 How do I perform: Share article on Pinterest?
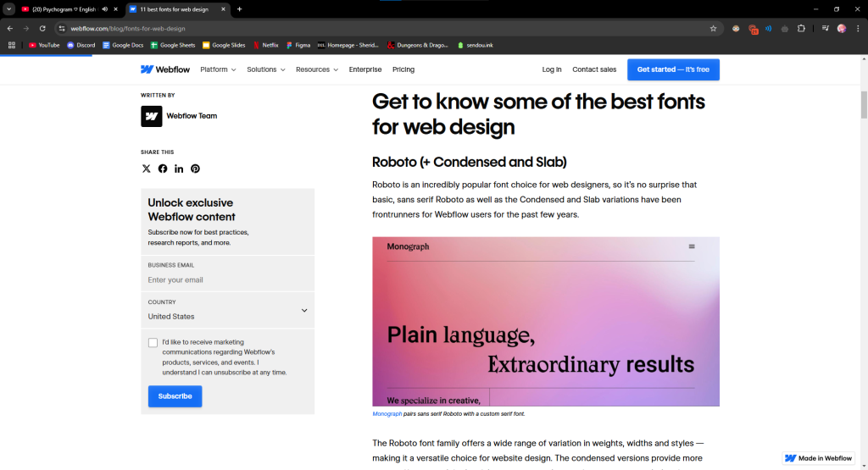tap(196, 169)
